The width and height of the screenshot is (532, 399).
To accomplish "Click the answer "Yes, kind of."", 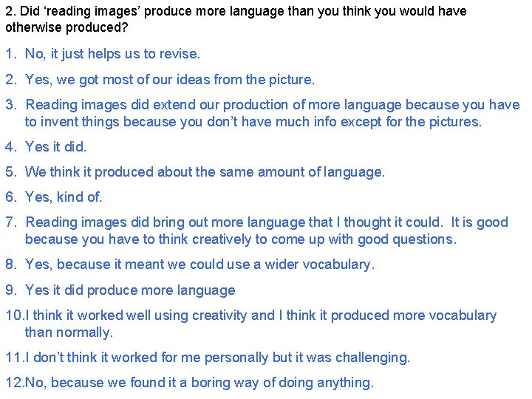I will 64,197.
